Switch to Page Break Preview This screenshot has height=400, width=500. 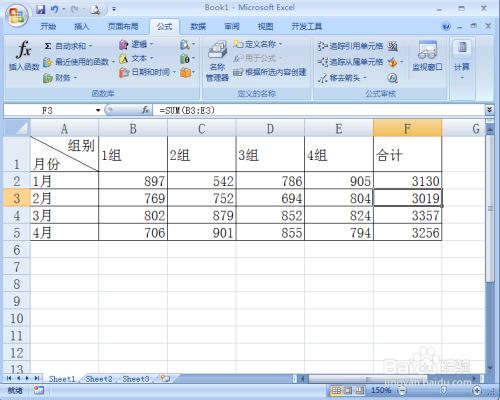pos(359,390)
